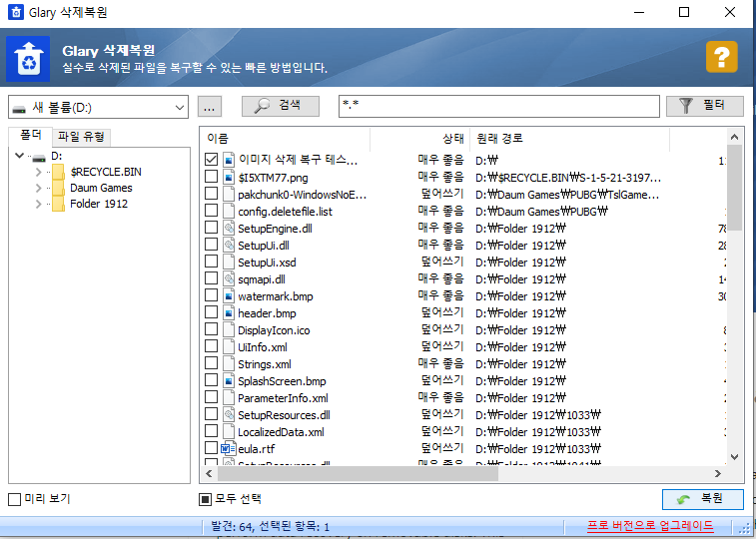Viewport: 756px width, 539px height.
Task: Click the LocalizedData.xml file icon
Action: [229, 431]
